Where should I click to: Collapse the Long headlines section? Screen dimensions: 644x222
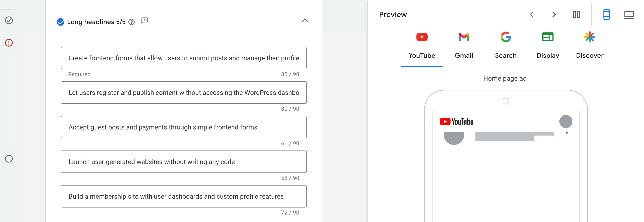click(305, 21)
